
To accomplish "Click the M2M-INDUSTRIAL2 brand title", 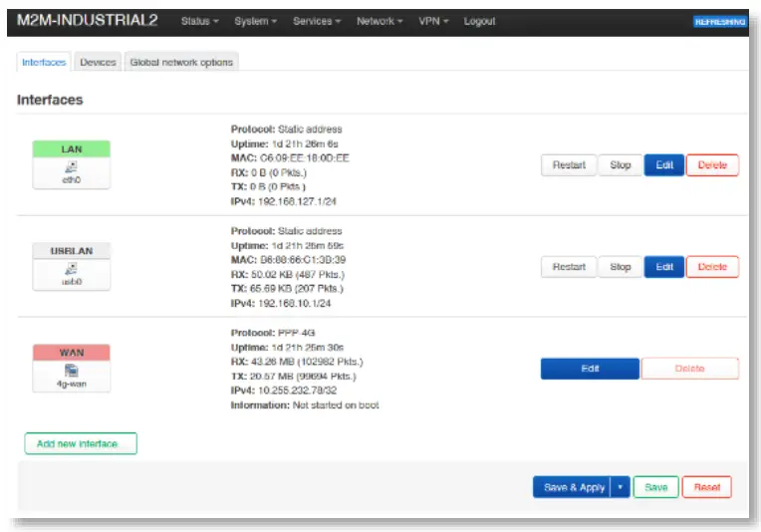I will 88,20.
